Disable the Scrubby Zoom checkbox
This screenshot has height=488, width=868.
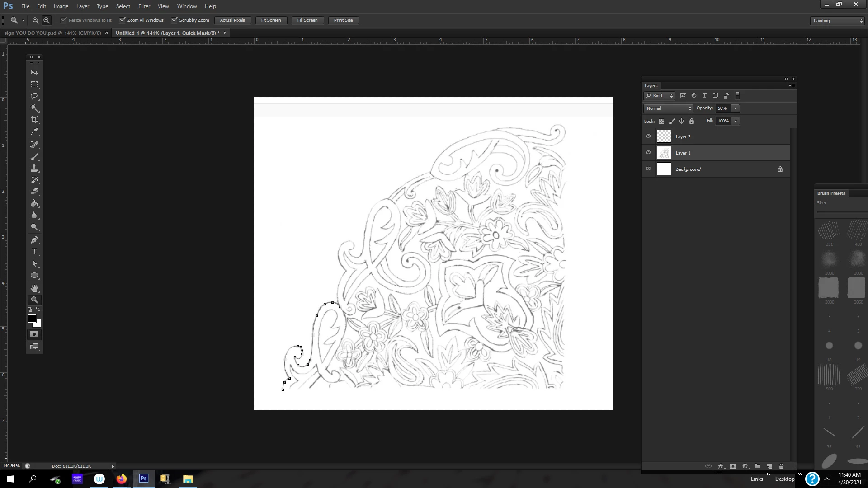coord(174,20)
